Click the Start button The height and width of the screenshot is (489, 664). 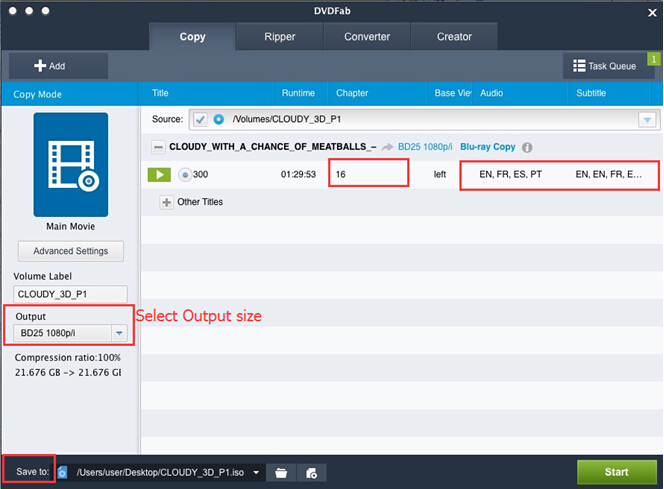[617, 472]
